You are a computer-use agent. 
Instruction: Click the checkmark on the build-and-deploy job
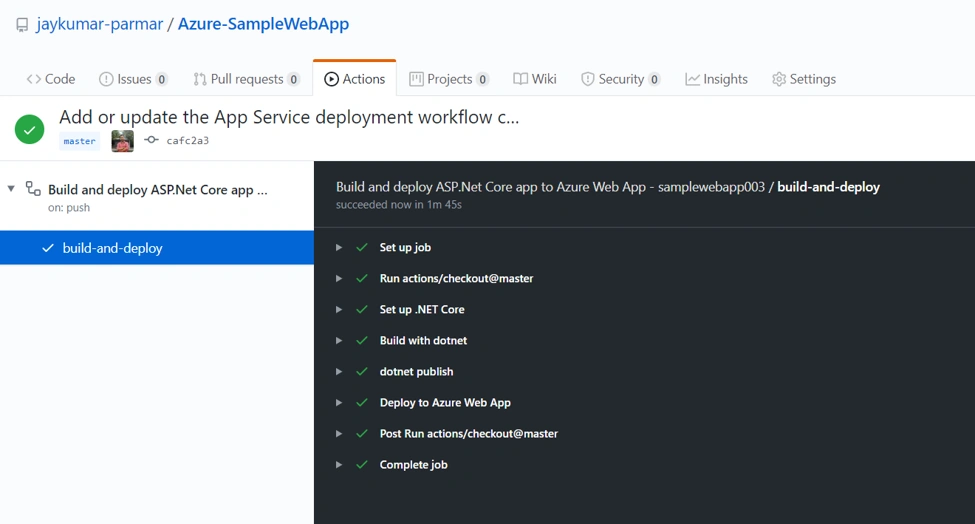(x=48, y=248)
